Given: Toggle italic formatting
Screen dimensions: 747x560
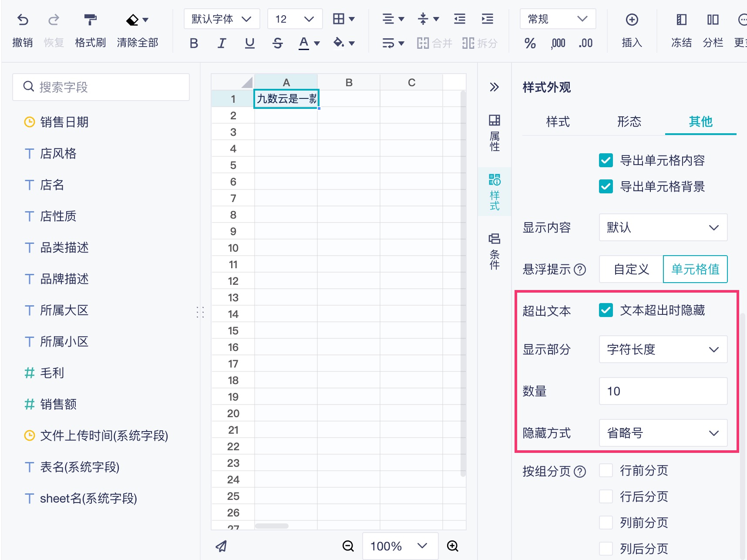Looking at the screenshot, I should point(222,43).
